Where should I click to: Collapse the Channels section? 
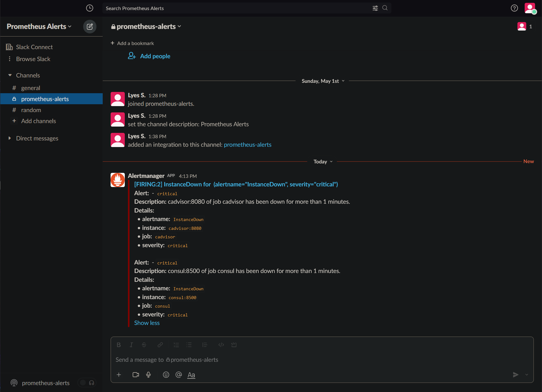pyautogui.click(x=10, y=75)
